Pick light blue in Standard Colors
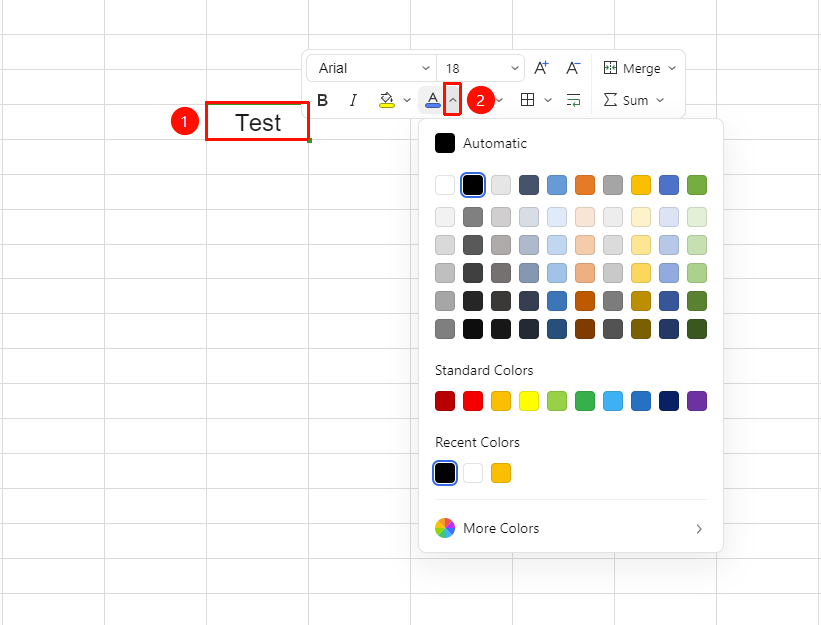Image resolution: width=821 pixels, height=625 pixels. [613, 401]
